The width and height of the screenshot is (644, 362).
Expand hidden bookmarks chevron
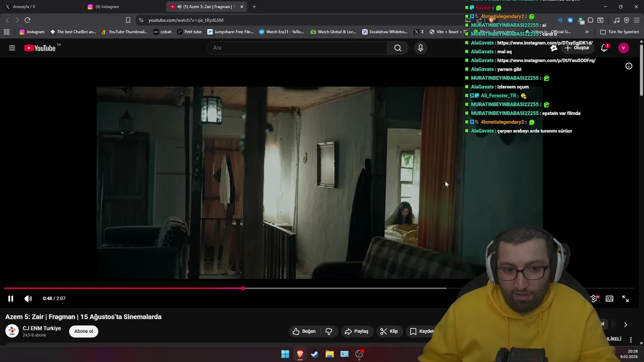(587, 32)
